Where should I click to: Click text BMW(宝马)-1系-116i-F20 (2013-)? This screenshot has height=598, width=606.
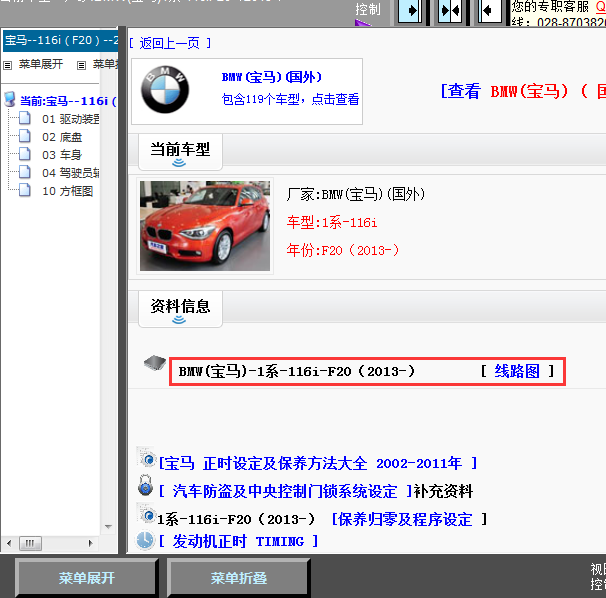(297, 371)
